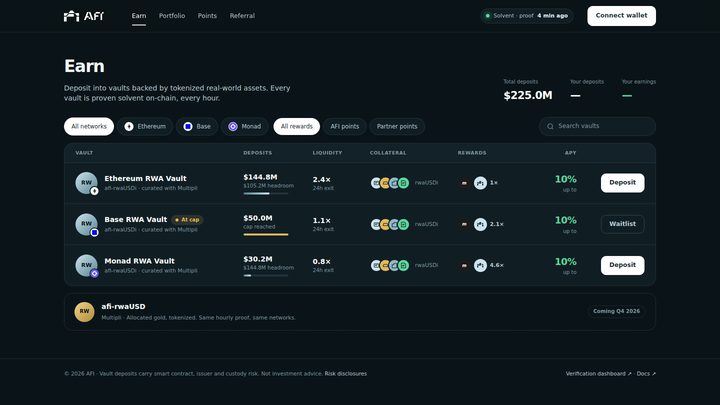
Task: Click the collateral token icons in the Ethereum row
Action: point(389,183)
